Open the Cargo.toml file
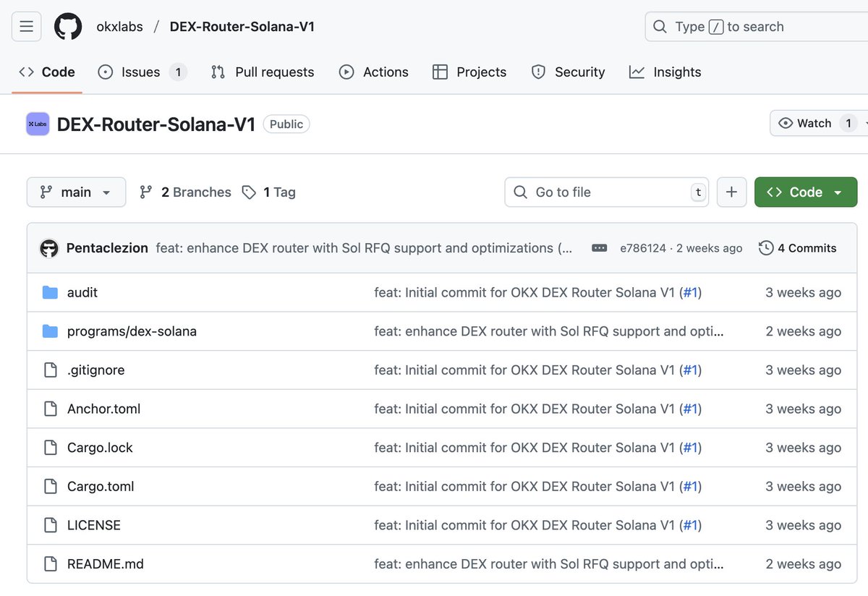Screen dimensions: 868x596 click(x=101, y=486)
